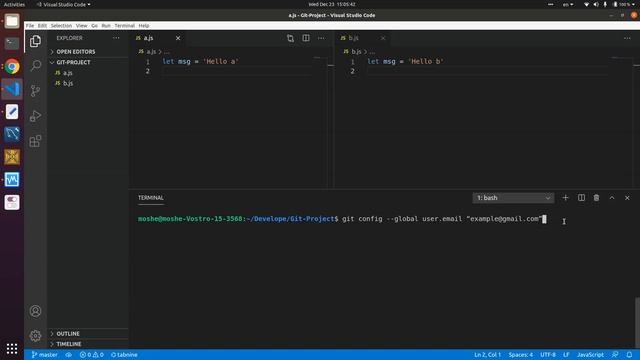Click the master branch status item
The image size is (640, 360).
pyautogui.click(x=44, y=355)
